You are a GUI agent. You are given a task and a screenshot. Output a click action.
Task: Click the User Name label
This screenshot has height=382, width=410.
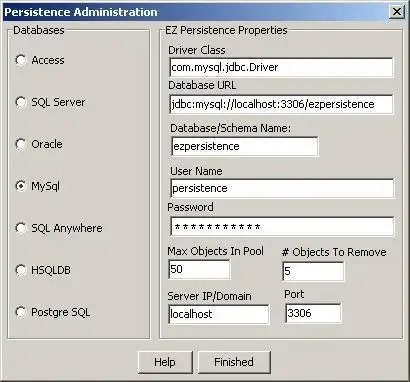point(196,171)
